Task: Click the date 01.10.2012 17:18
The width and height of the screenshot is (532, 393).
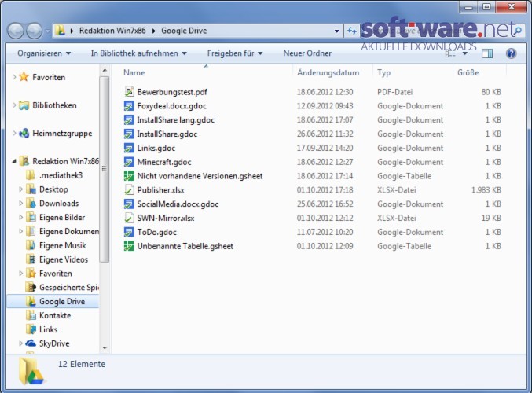Action: click(325, 189)
